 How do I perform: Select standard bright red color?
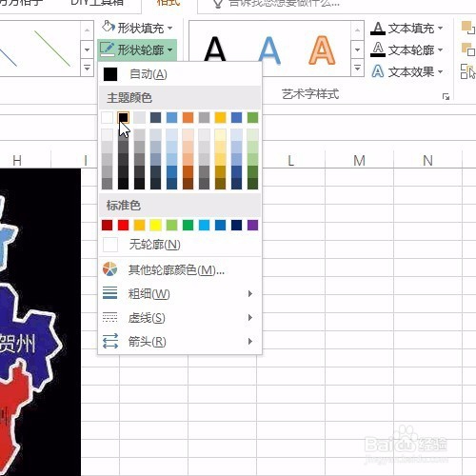tap(123, 225)
